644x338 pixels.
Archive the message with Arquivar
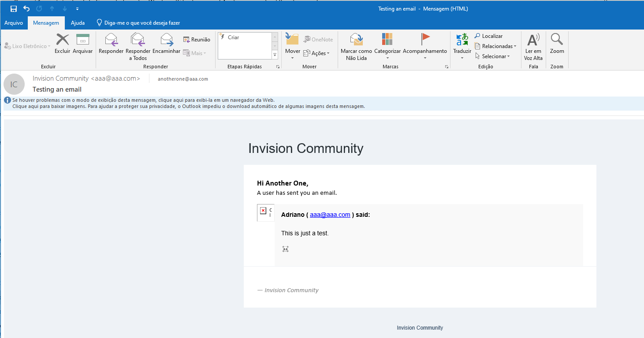83,44
